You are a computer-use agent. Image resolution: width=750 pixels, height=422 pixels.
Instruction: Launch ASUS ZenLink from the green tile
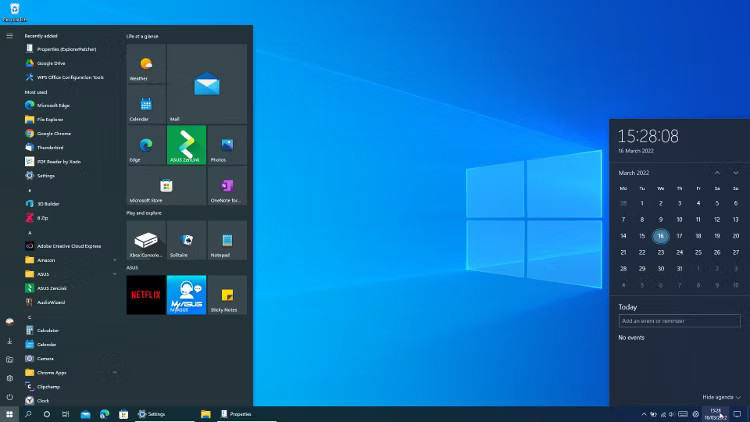(186, 144)
